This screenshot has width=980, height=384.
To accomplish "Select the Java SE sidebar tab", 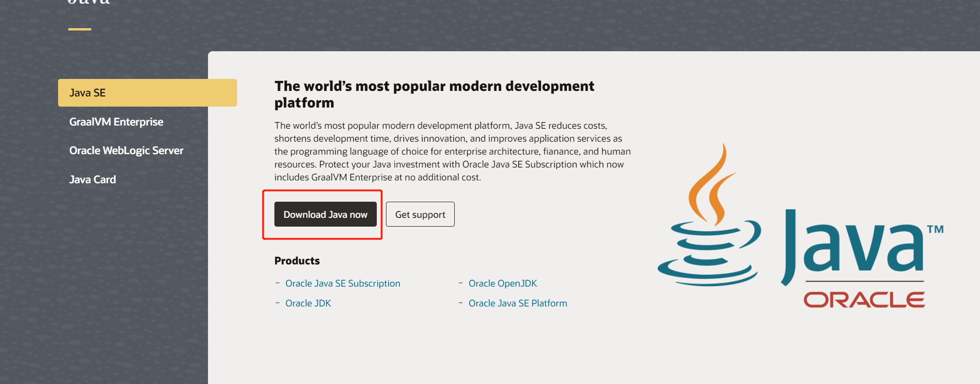I will 147,93.
